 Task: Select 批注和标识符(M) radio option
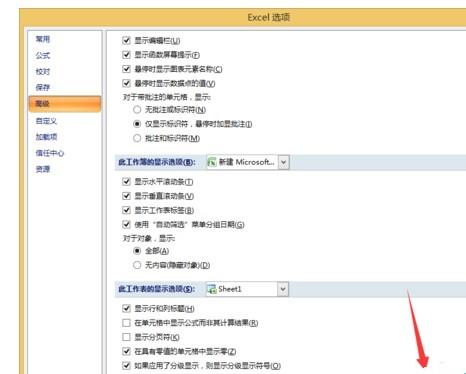[x=137, y=138]
